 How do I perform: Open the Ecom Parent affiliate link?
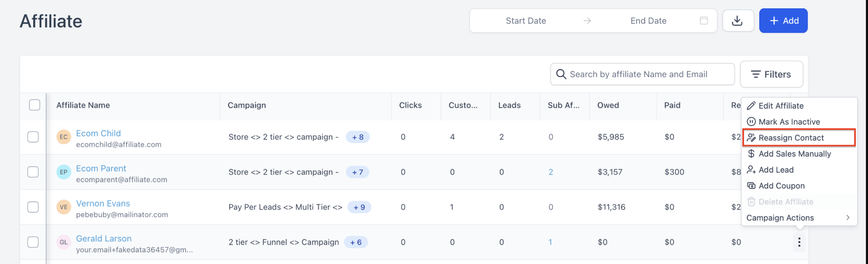(101, 168)
